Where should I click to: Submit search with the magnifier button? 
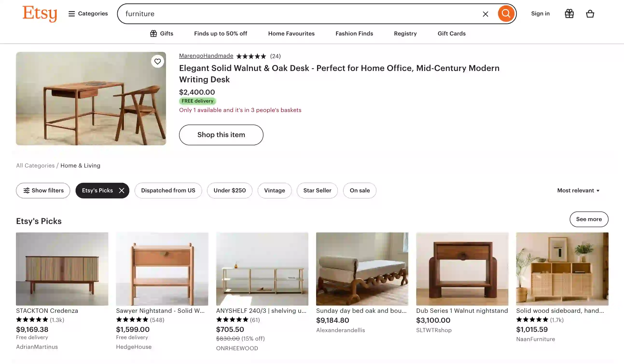tap(506, 14)
